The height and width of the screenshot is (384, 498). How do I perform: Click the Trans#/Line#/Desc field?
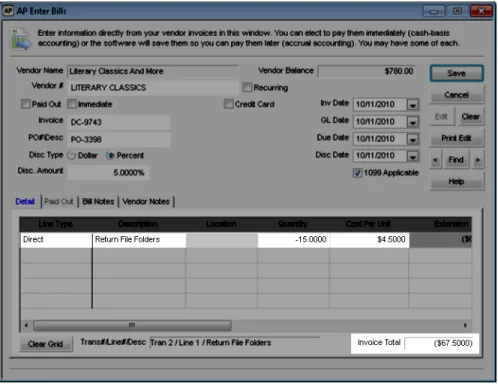(234, 343)
